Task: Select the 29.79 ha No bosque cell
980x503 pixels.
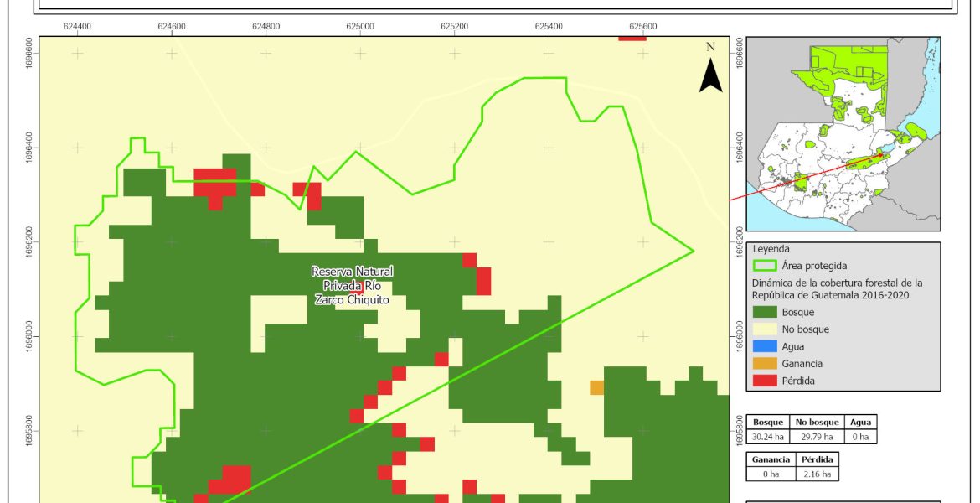Action: pyautogui.click(x=816, y=437)
